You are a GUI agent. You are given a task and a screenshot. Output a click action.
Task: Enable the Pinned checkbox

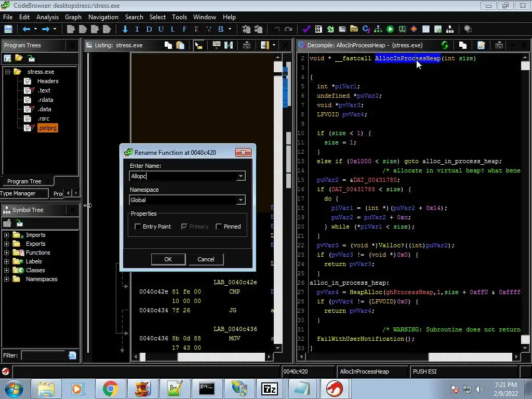point(219,227)
